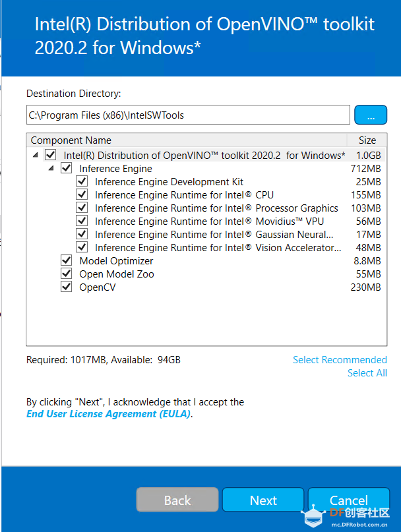Open the End User License Agreement link
Viewport: 401px width, 532px height.
pyautogui.click(x=108, y=414)
